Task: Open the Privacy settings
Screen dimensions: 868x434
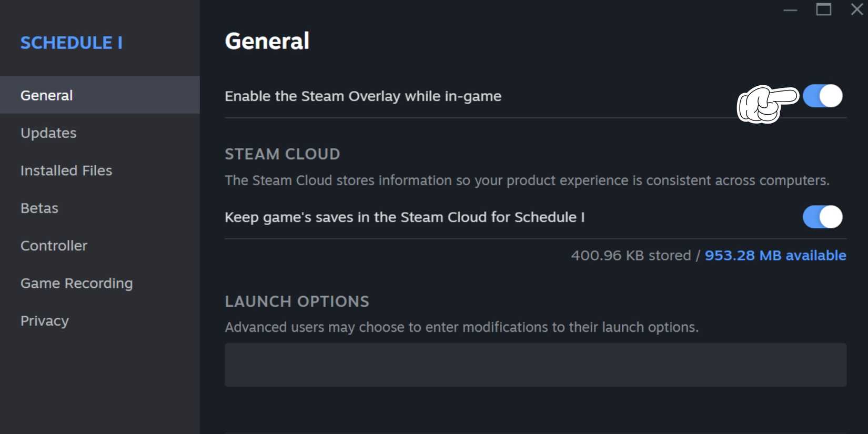Action: pyautogui.click(x=44, y=320)
